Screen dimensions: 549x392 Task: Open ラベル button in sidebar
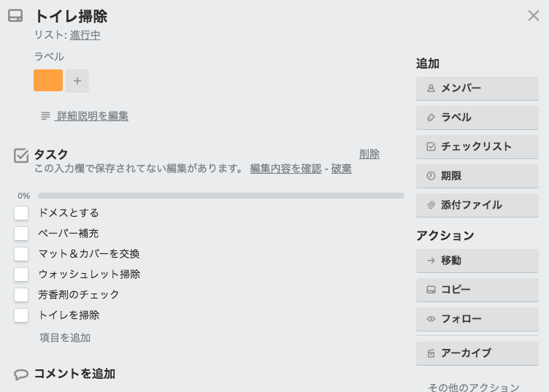click(x=477, y=118)
